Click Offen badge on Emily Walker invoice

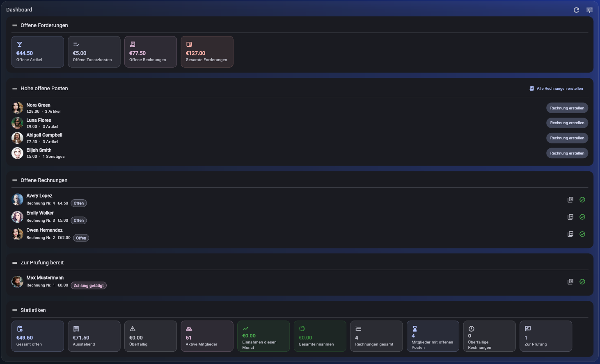coord(79,221)
